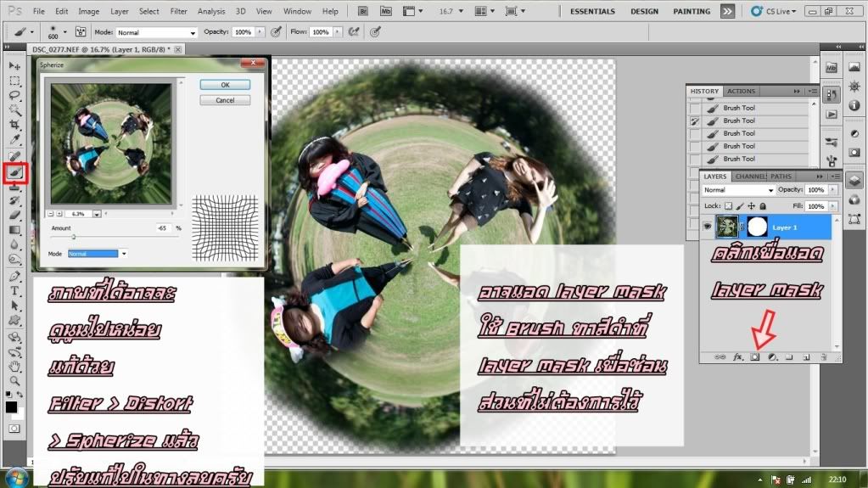
Task: Hide Layer 1 with eye icon
Action: 707,227
